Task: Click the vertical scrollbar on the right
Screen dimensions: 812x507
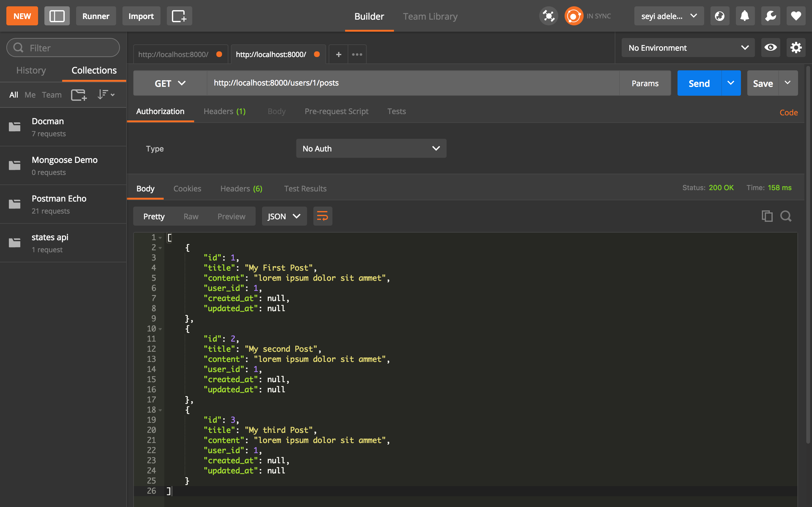Action: click(808, 255)
